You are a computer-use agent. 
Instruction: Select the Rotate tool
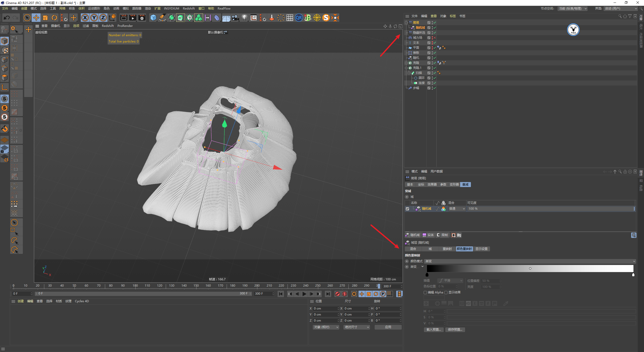(54, 18)
